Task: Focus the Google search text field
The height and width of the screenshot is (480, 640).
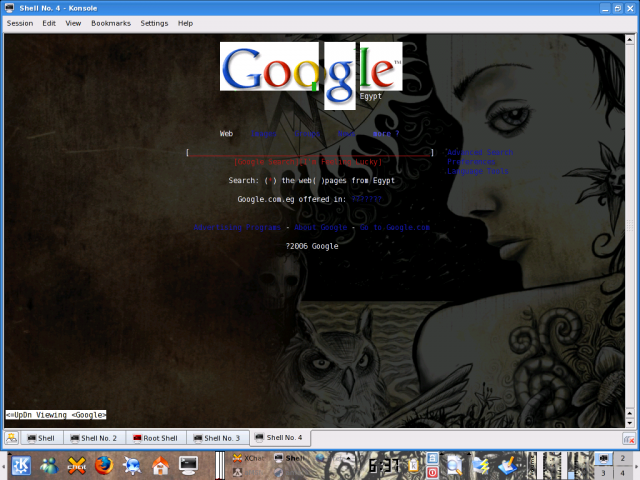Action: 310,152
